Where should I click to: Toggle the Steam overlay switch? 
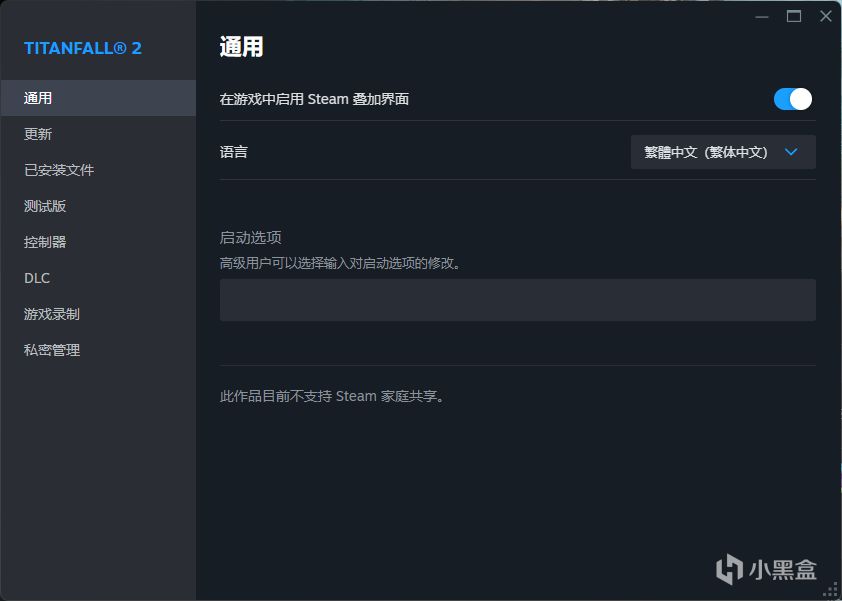793,99
